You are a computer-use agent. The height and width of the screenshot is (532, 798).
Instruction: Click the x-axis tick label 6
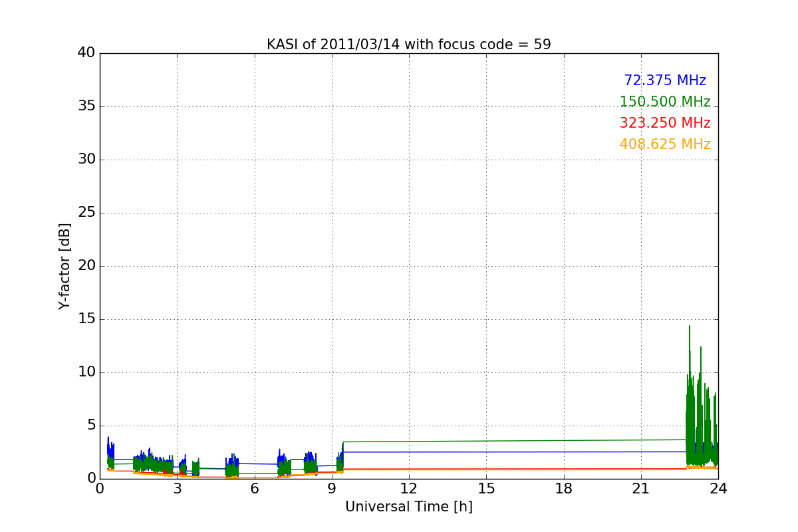tap(255, 488)
